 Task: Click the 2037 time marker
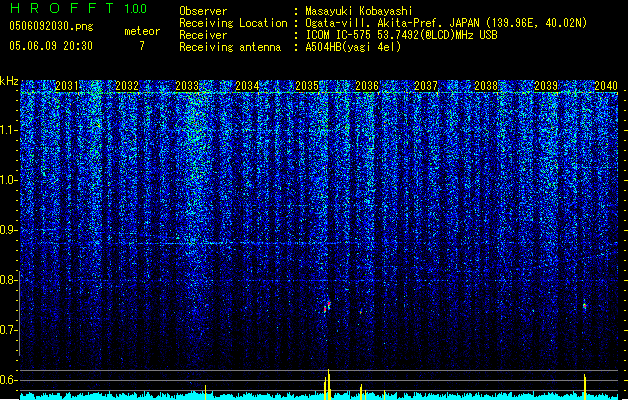point(426,85)
